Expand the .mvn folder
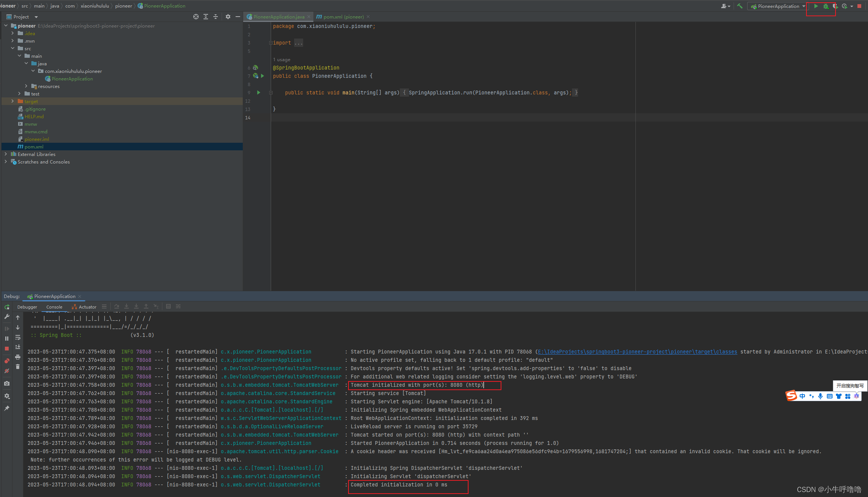 [x=12, y=41]
